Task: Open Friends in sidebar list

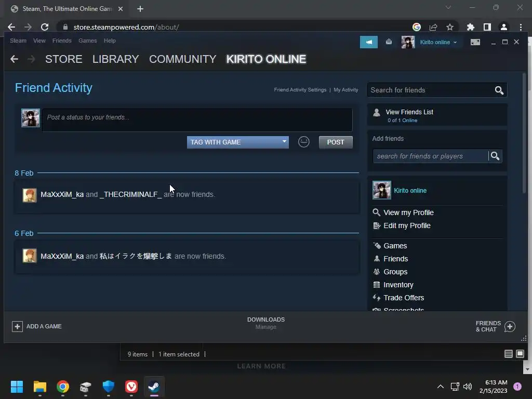Action: click(395, 259)
